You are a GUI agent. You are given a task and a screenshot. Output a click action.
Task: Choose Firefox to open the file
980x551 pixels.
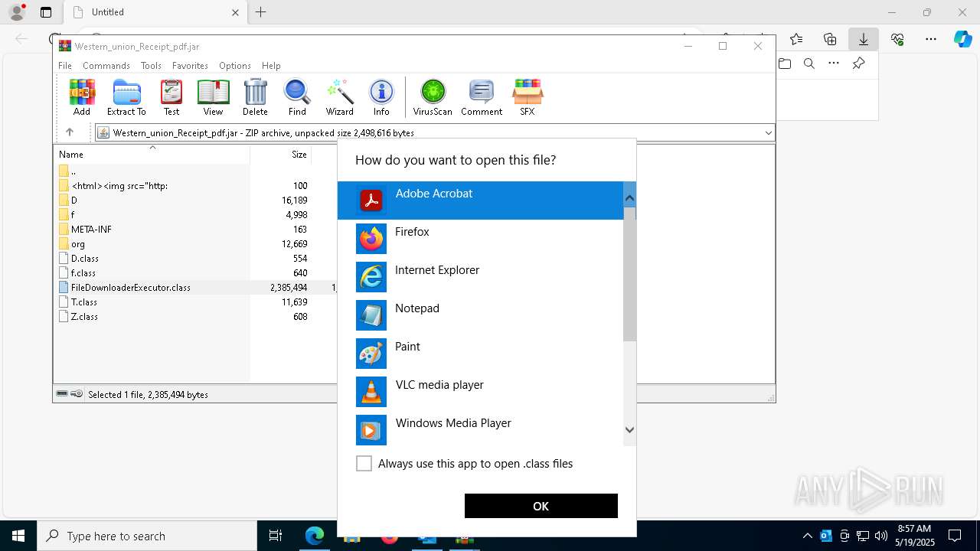tap(481, 239)
